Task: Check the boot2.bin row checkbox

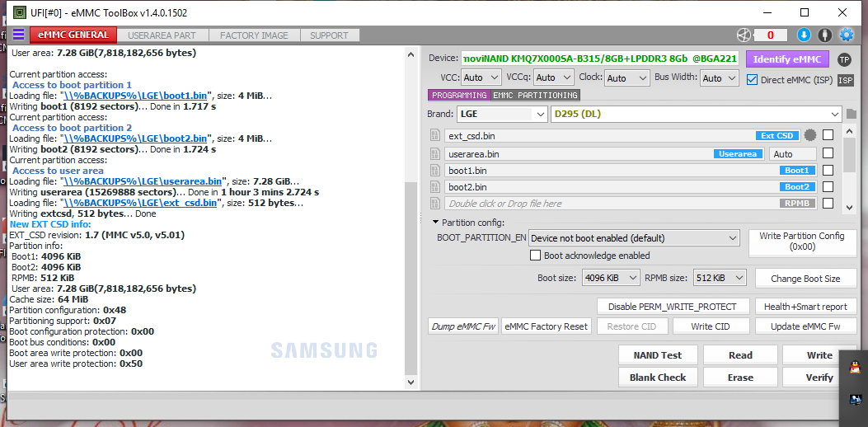Action: [x=828, y=186]
